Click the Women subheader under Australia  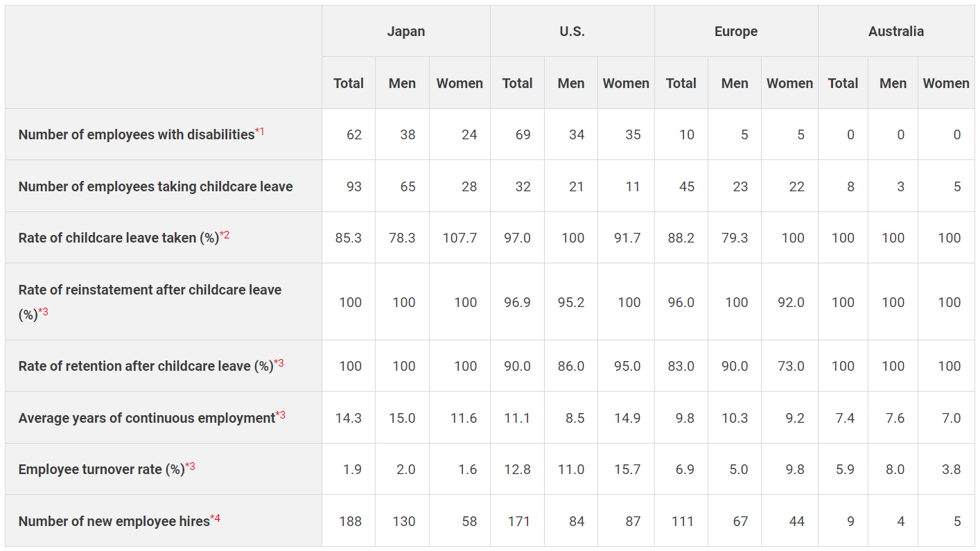click(945, 83)
